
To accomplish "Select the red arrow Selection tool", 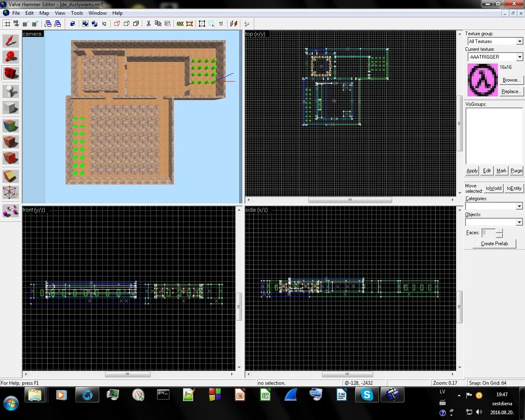I will click(11, 41).
